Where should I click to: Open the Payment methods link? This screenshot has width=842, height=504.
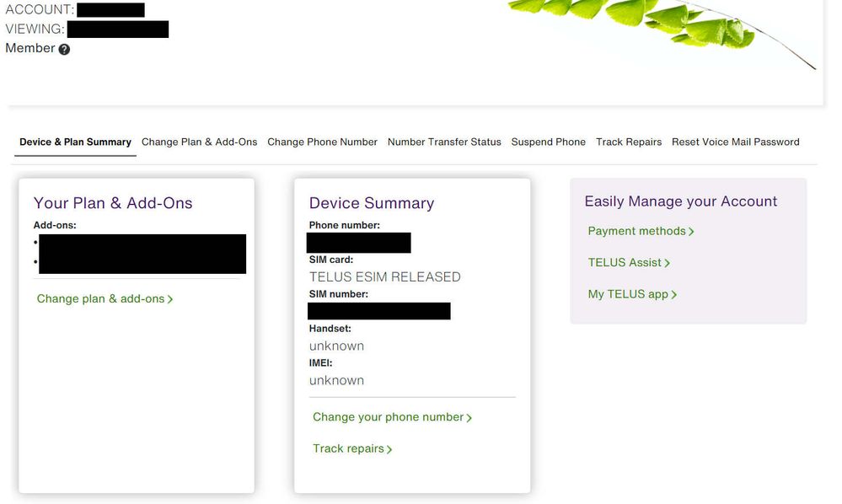coord(636,231)
